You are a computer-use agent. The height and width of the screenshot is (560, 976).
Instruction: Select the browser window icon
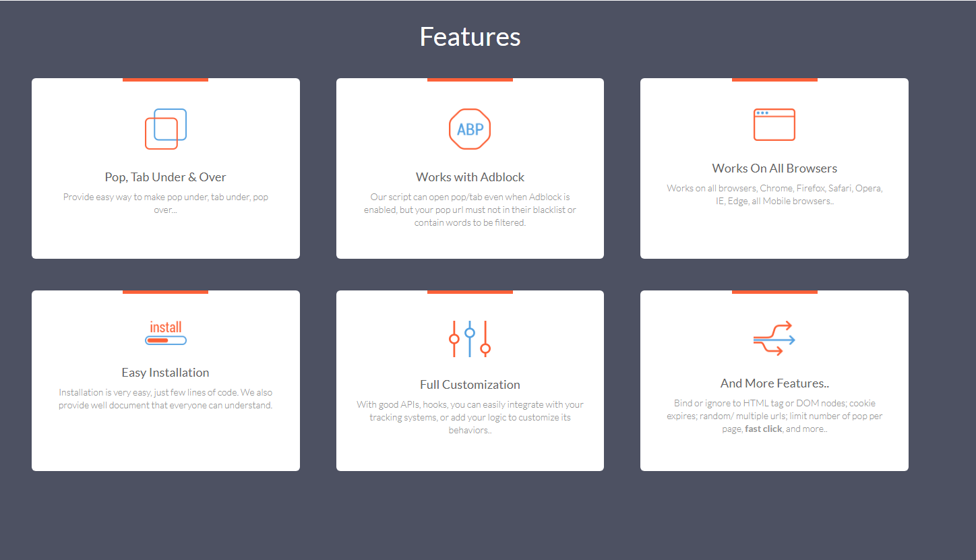pyautogui.click(x=774, y=125)
